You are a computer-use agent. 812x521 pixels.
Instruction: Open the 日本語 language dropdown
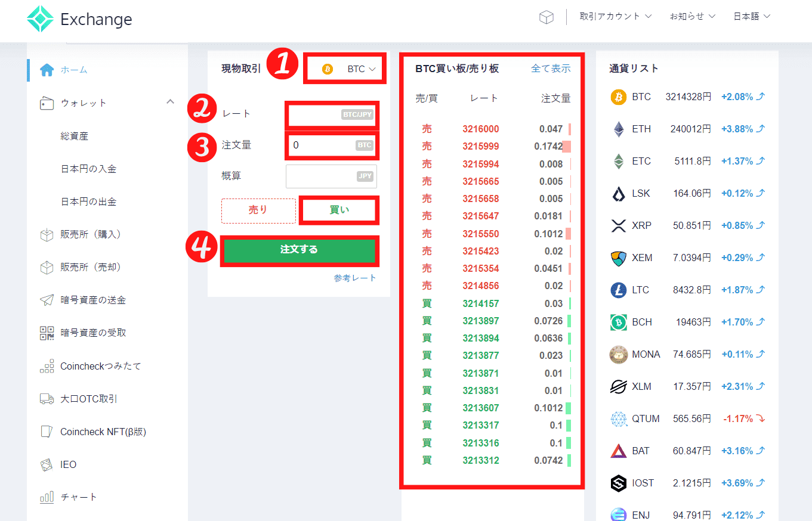(x=752, y=17)
